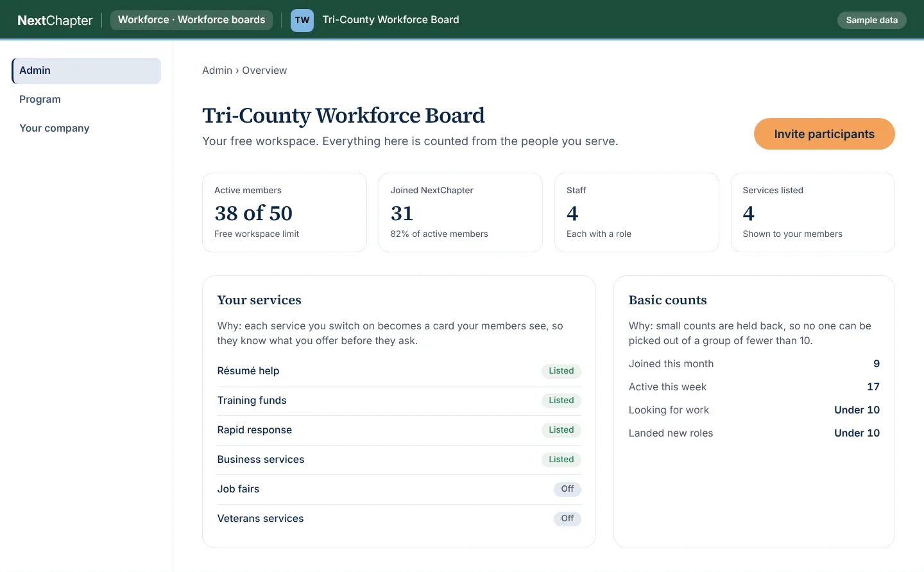Open the Joined NextChapter card
Viewport: 924px width, 572px height.
(x=461, y=212)
